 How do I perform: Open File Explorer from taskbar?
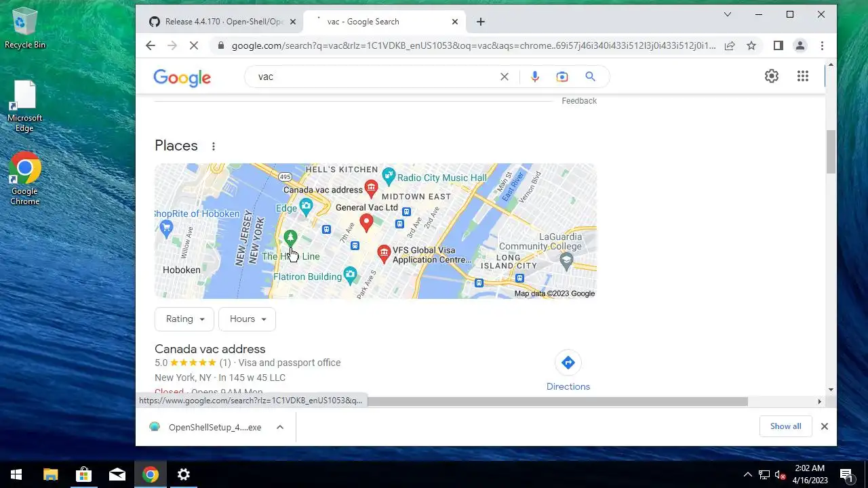[x=50, y=474]
